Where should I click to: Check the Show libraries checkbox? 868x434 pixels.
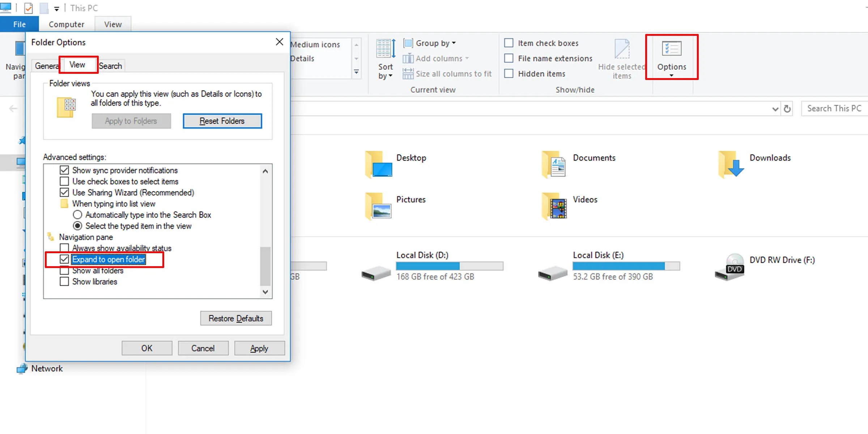[64, 281]
